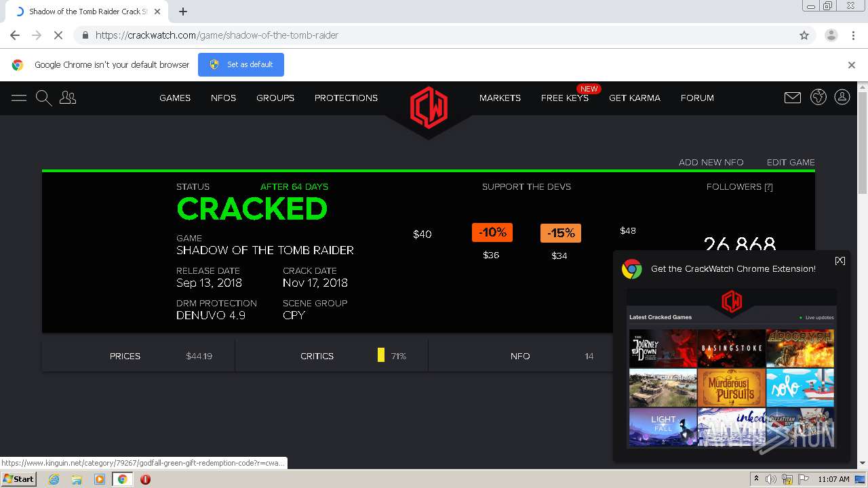
Task: Click the Chrome taskbar icon
Action: [x=122, y=479]
